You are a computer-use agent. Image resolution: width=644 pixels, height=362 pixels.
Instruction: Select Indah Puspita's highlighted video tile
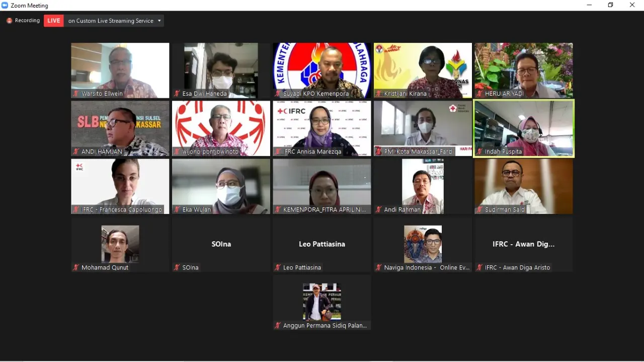coord(524,128)
